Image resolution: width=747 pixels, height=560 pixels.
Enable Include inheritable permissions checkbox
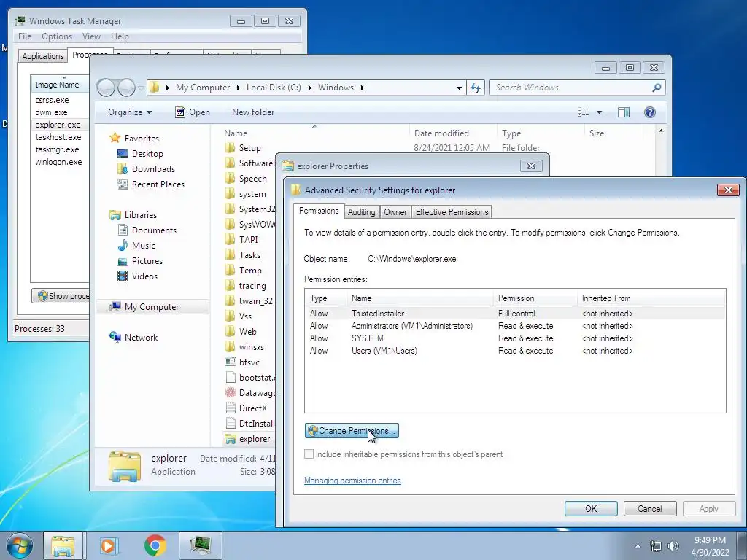309,454
